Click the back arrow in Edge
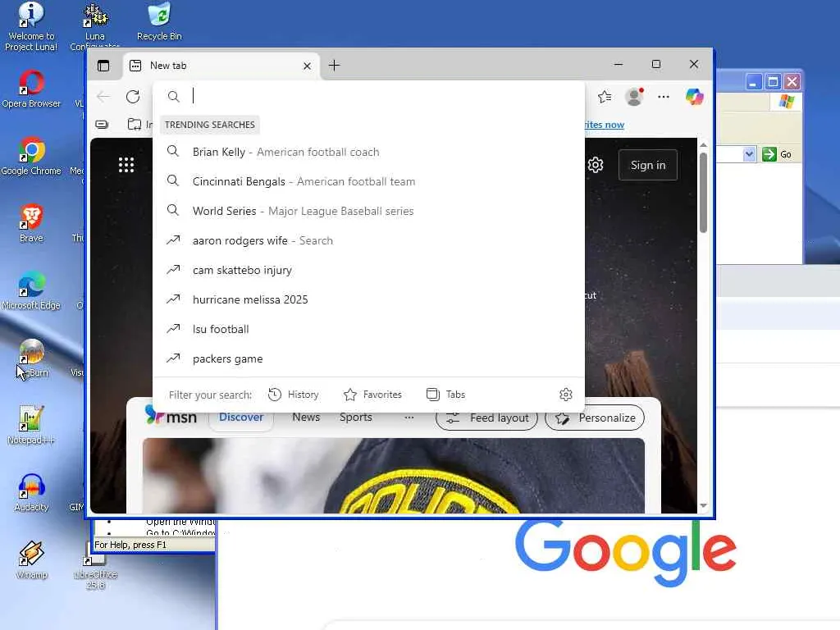Viewport: 840px width, 630px height. point(103,97)
